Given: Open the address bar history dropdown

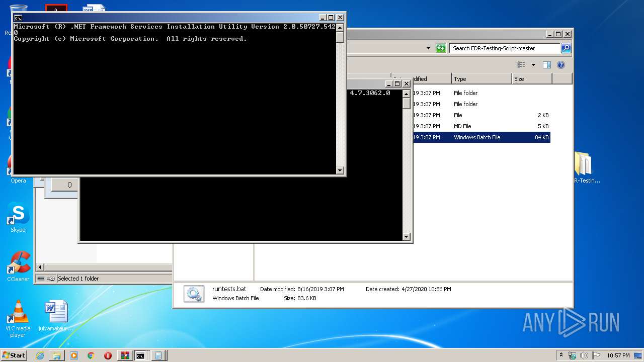Looking at the screenshot, I should pyautogui.click(x=428, y=48).
